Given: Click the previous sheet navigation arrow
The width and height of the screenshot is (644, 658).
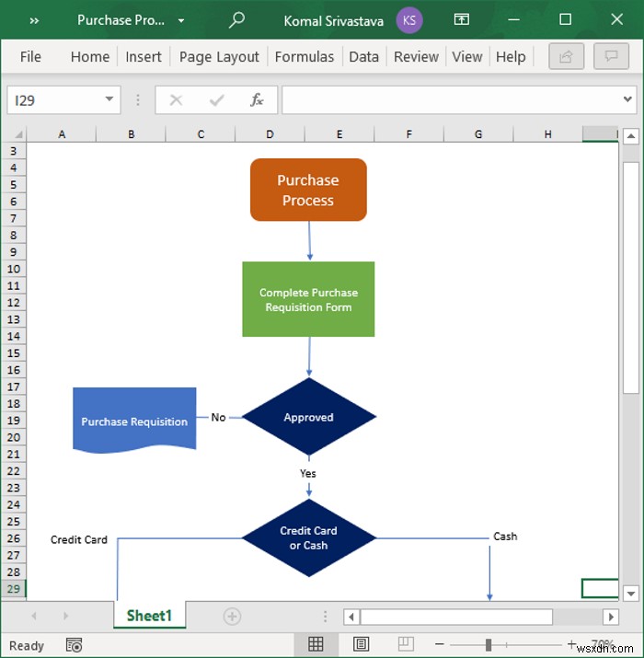Looking at the screenshot, I should 34,616.
